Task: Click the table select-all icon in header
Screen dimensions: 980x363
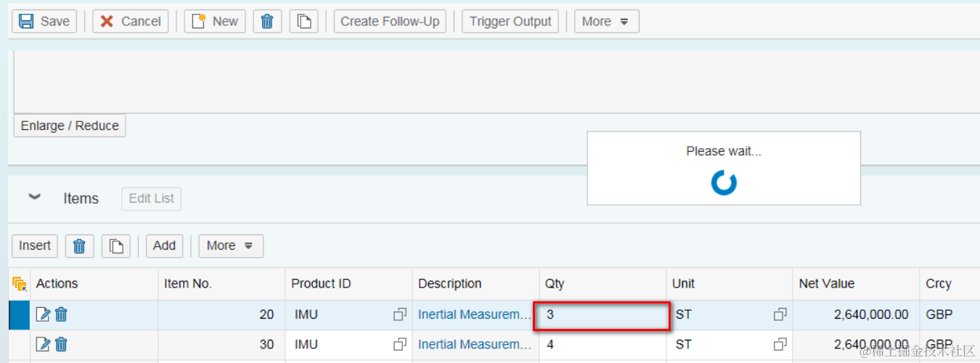Action: click(x=20, y=284)
